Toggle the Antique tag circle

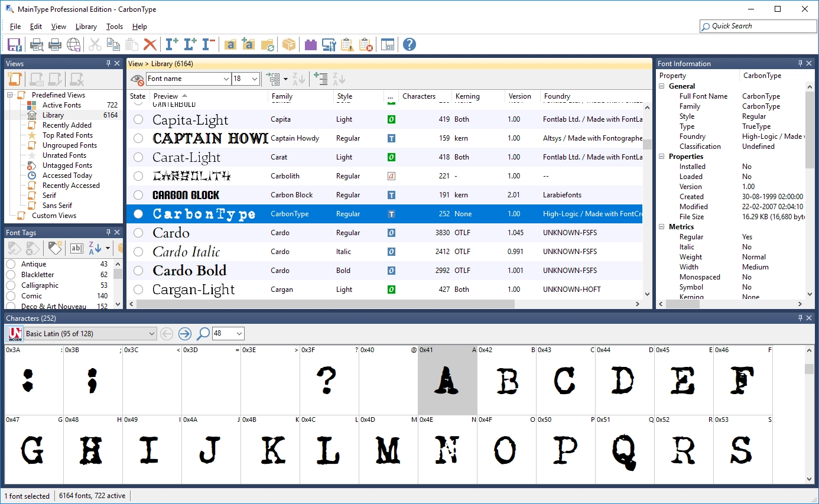point(11,264)
